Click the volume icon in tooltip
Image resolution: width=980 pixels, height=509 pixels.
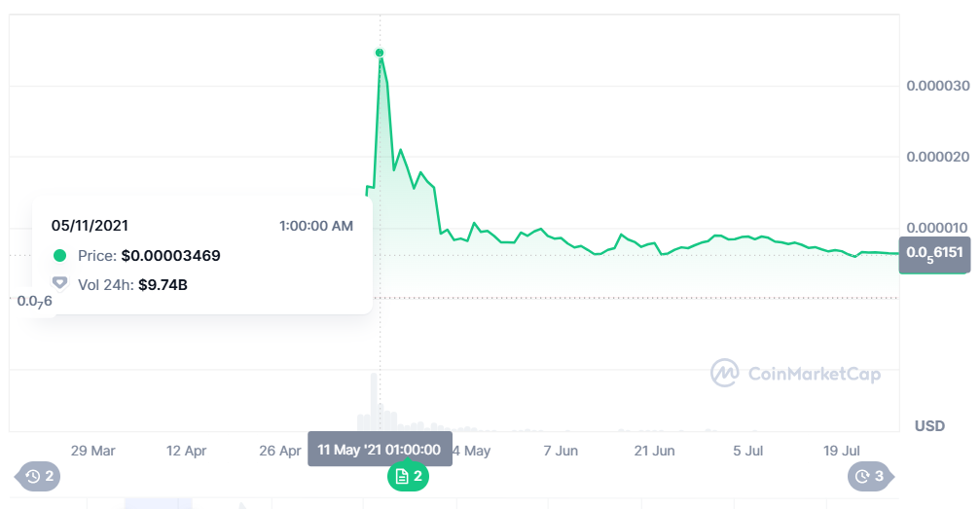click(x=60, y=284)
